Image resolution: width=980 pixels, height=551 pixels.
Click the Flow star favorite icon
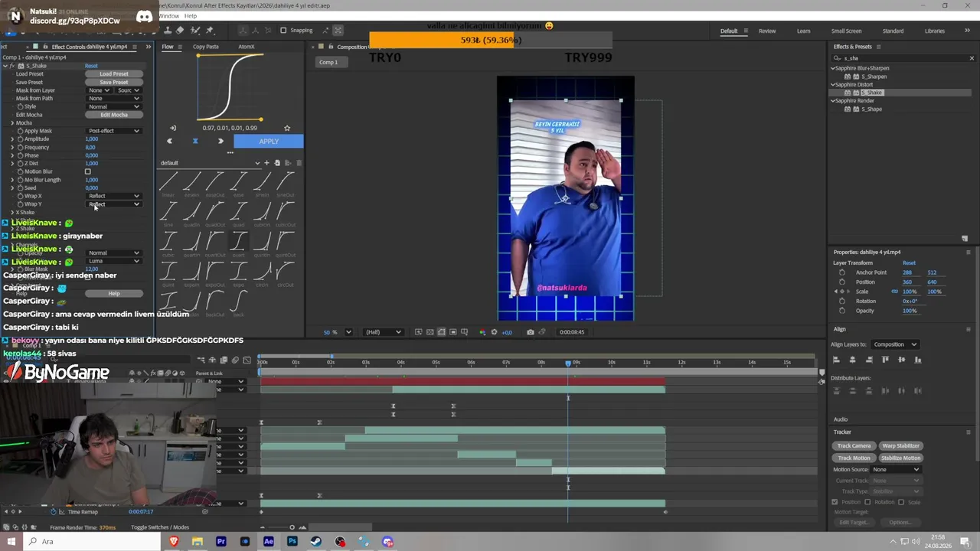click(287, 128)
